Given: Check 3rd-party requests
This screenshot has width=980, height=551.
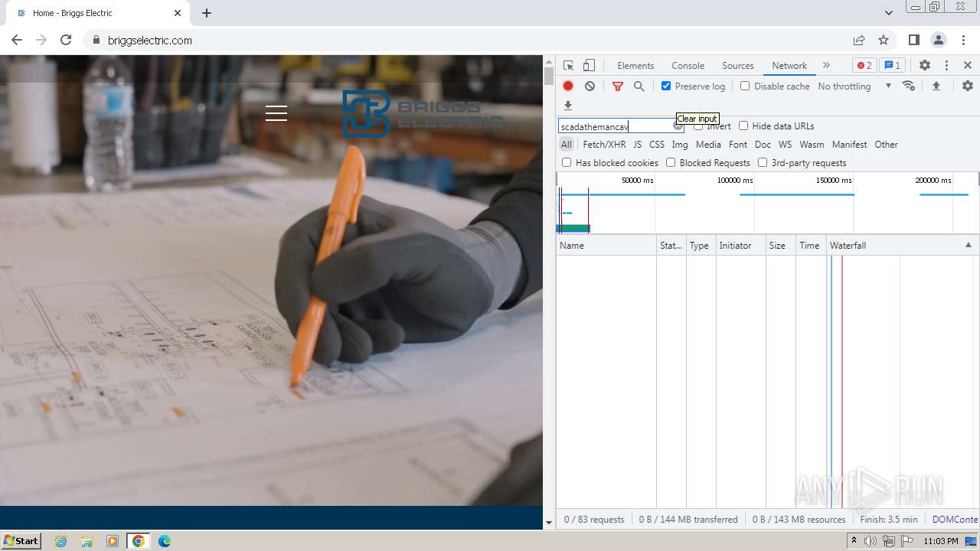Looking at the screenshot, I should [x=763, y=162].
